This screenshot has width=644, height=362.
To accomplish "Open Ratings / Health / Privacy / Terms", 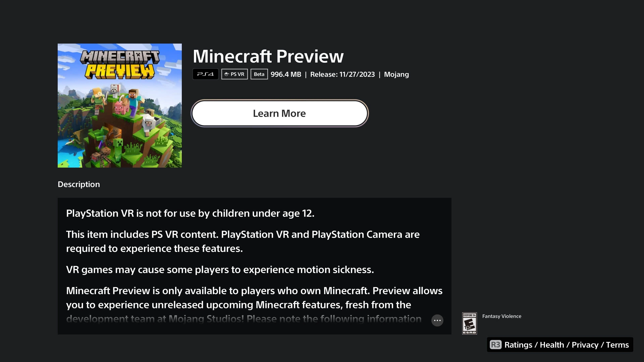I will click(560, 345).
